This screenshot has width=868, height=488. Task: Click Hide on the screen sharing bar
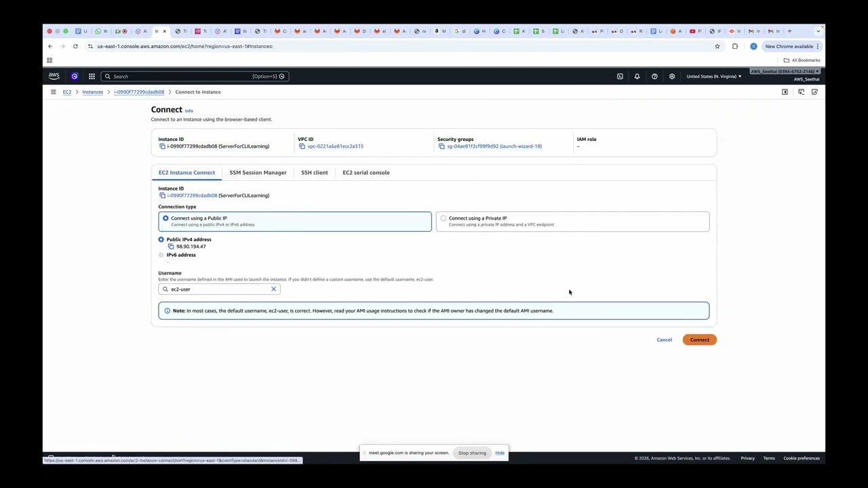(x=500, y=453)
